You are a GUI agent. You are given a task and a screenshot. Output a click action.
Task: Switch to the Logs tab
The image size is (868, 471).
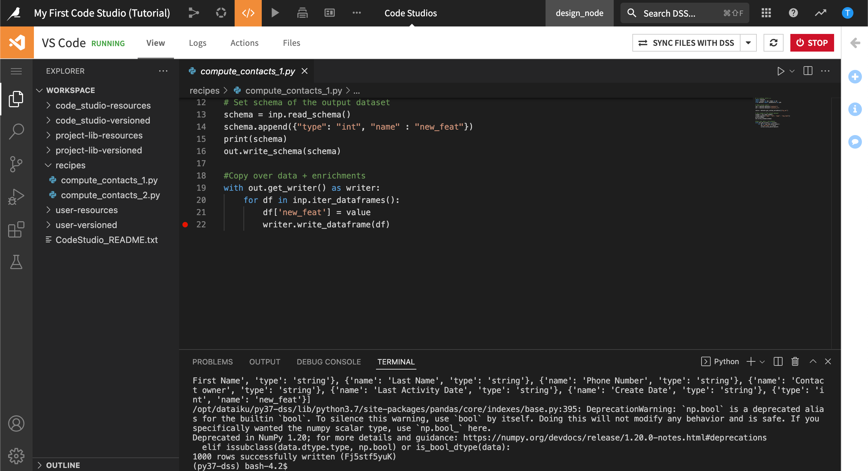coord(198,43)
